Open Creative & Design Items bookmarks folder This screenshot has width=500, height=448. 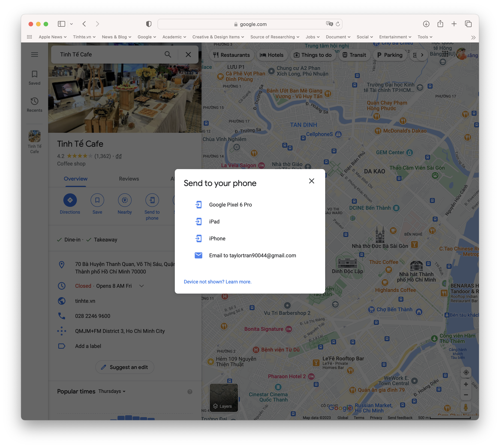(218, 37)
